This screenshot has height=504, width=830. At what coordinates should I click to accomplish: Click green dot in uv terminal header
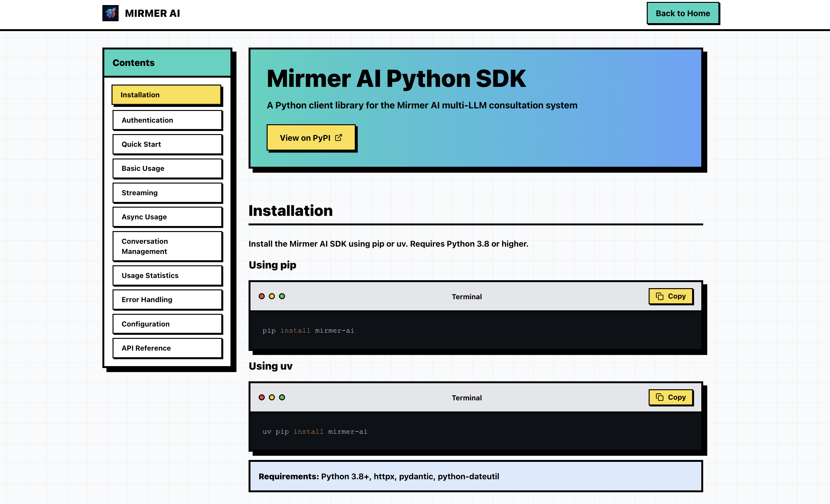pyautogui.click(x=282, y=397)
